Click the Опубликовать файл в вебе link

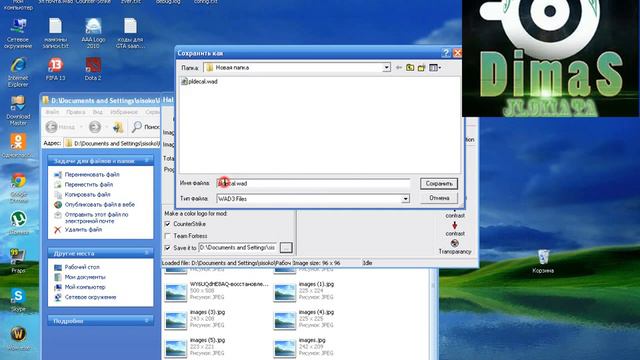[100, 204]
